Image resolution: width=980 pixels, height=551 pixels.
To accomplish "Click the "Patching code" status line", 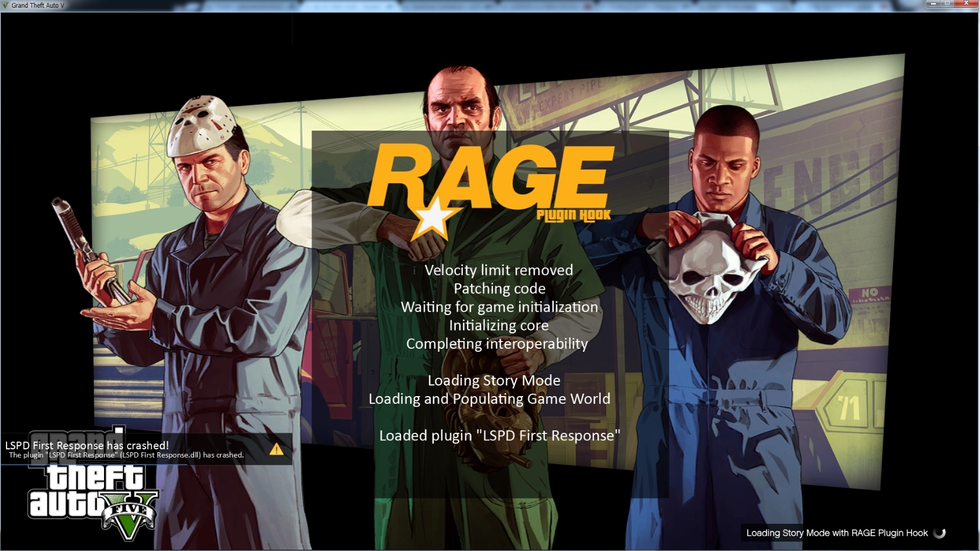I will click(x=499, y=289).
